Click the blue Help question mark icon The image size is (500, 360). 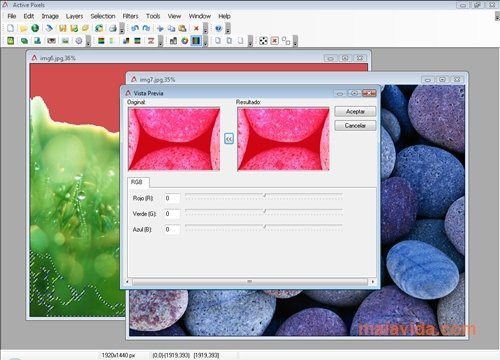(218, 29)
